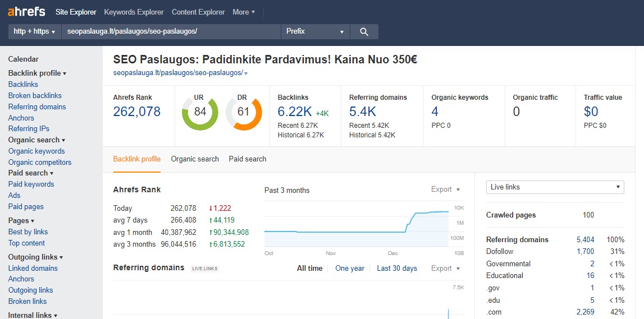This screenshot has height=319, width=644.
Task: Open the protocol http + https dropdown
Action: point(35,32)
